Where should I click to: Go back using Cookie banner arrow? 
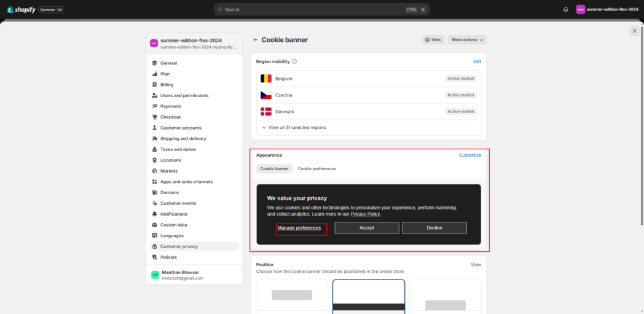click(256, 40)
